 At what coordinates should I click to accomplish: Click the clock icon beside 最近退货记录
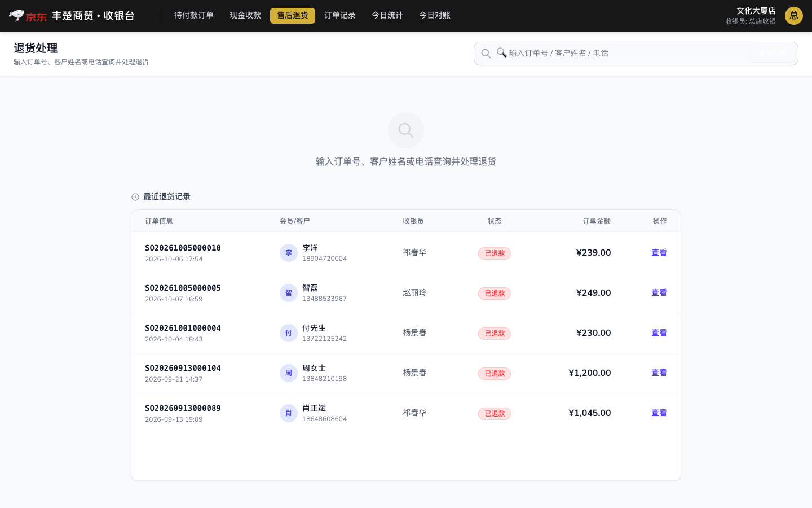[135, 197]
